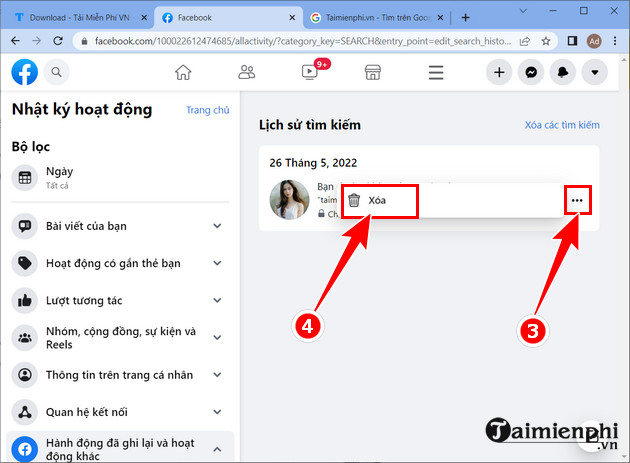Reload the current page
This screenshot has height=463, width=630.
point(58,41)
